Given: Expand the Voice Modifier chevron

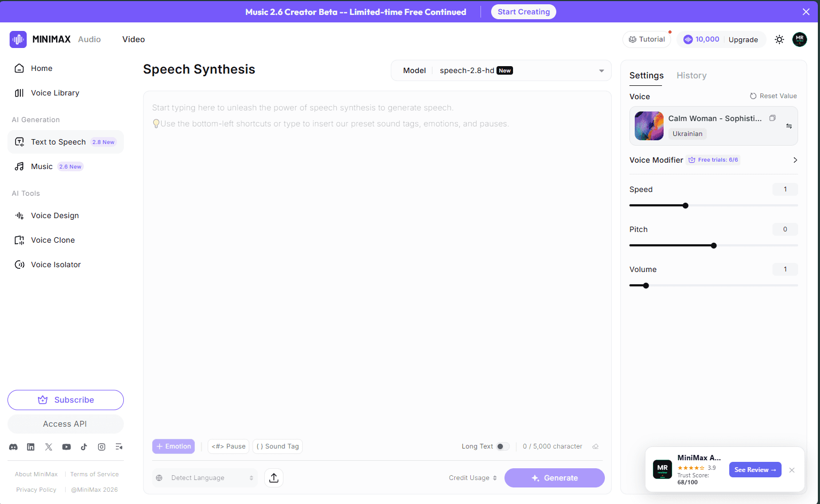Looking at the screenshot, I should pyautogui.click(x=795, y=160).
